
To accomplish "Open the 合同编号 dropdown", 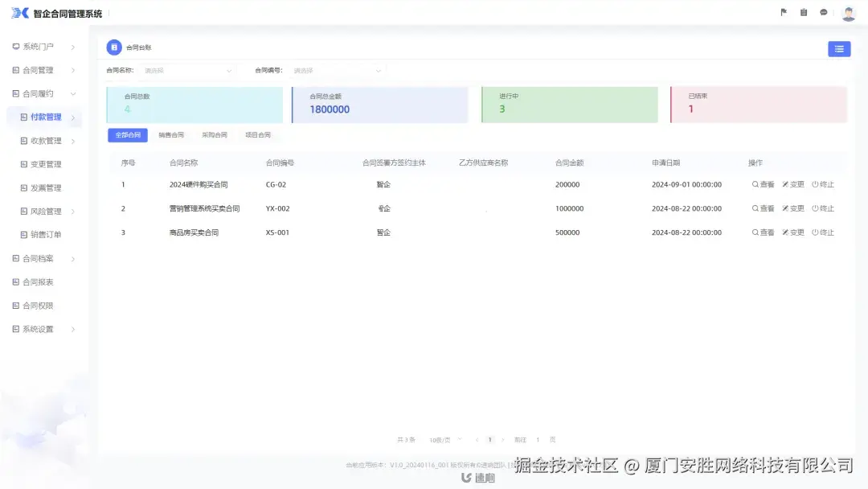I will 337,70.
